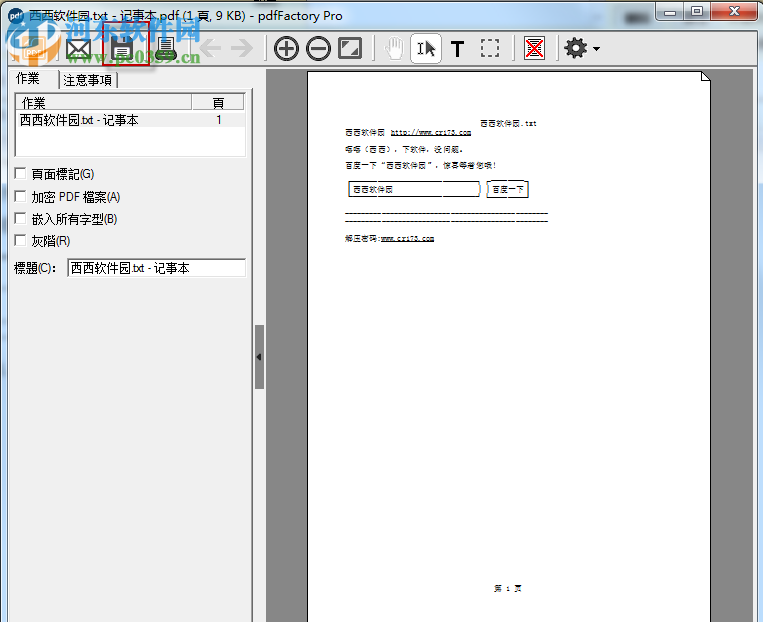Click the page corner fold in preview

706,76
